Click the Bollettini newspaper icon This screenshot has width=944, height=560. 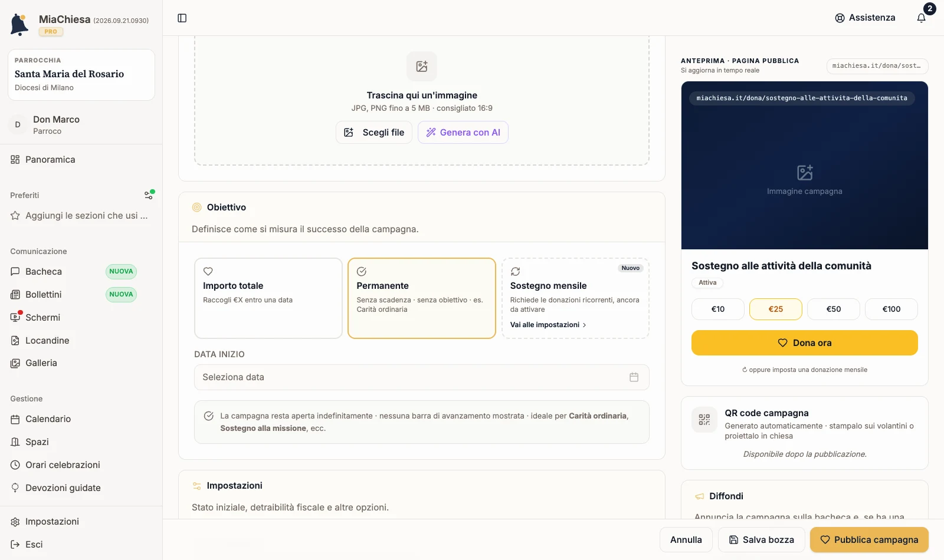[x=15, y=295]
